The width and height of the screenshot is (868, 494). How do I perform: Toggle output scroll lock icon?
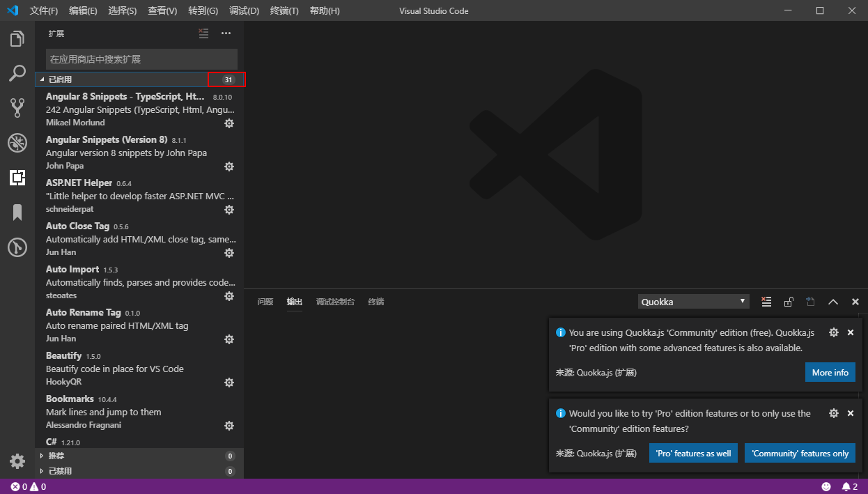(789, 302)
